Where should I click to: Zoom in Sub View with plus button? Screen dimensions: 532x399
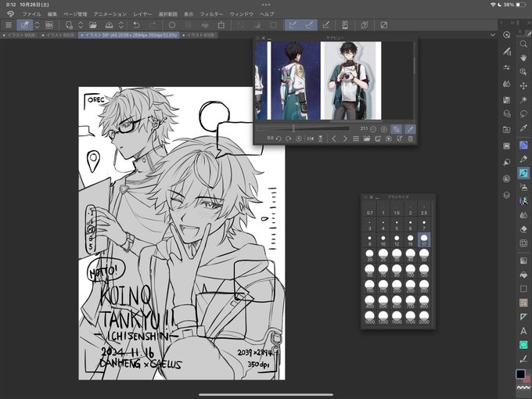point(383,129)
